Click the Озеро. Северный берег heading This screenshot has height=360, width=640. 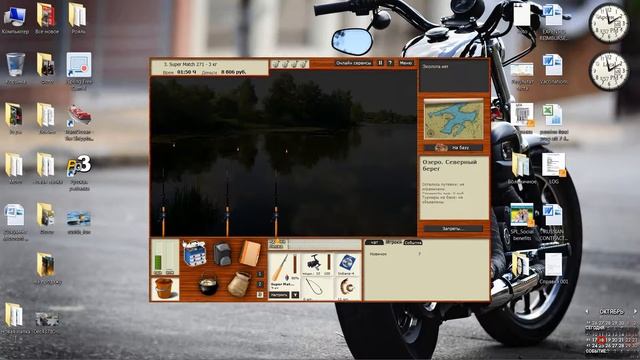click(x=449, y=165)
